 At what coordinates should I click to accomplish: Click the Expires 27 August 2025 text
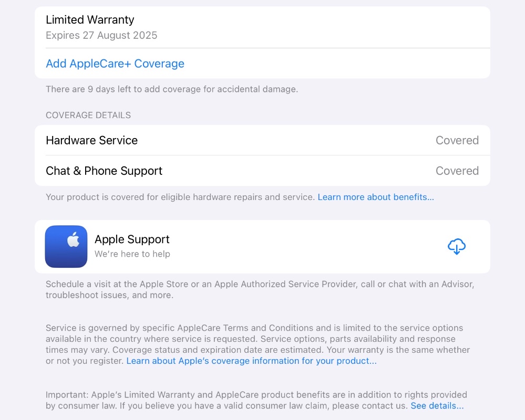coord(101,36)
